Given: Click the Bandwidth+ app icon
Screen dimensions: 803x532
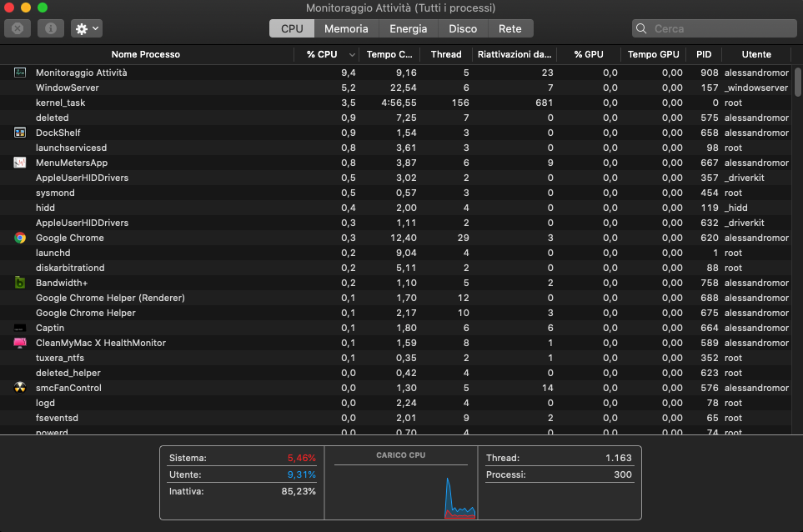Looking at the screenshot, I should tap(20, 283).
